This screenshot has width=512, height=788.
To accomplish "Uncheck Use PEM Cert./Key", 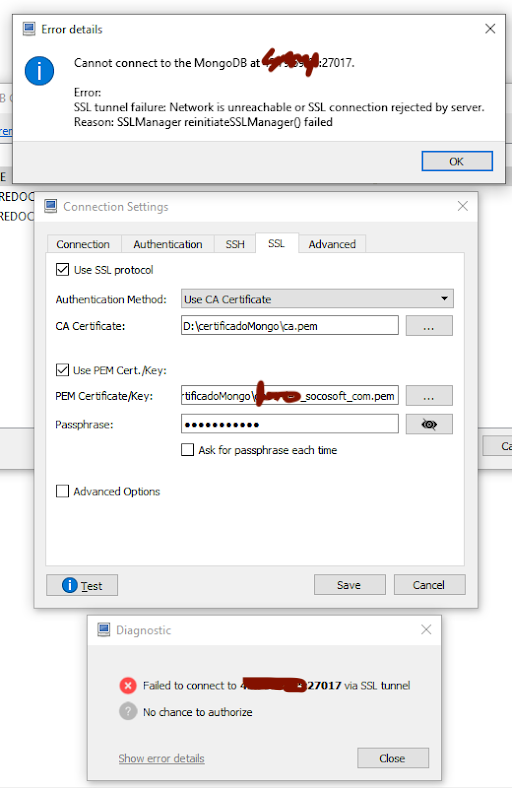I will (62, 370).
